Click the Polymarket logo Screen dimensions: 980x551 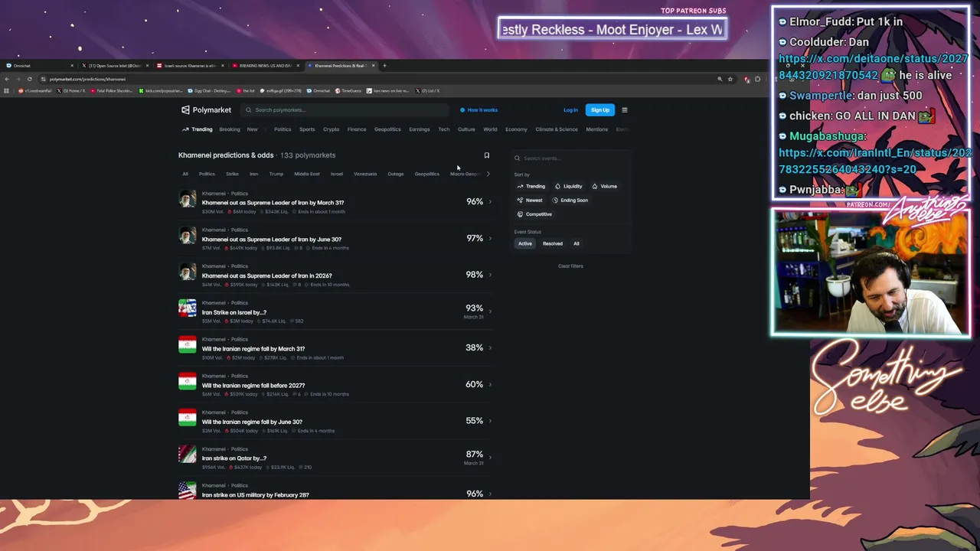[x=206, y=110]
